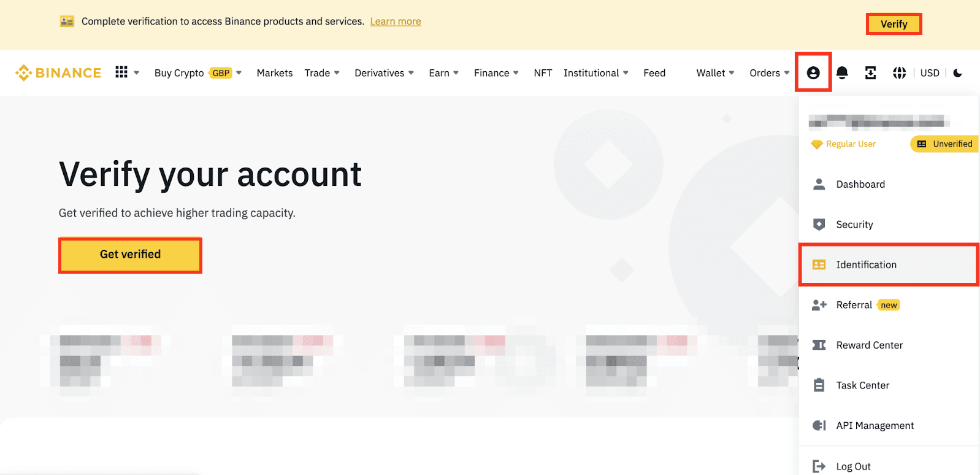Viewport: 980px width, 475px height.
Task: Expand the apps grid dropdown arrow
Action: click(x=137, y=73)
